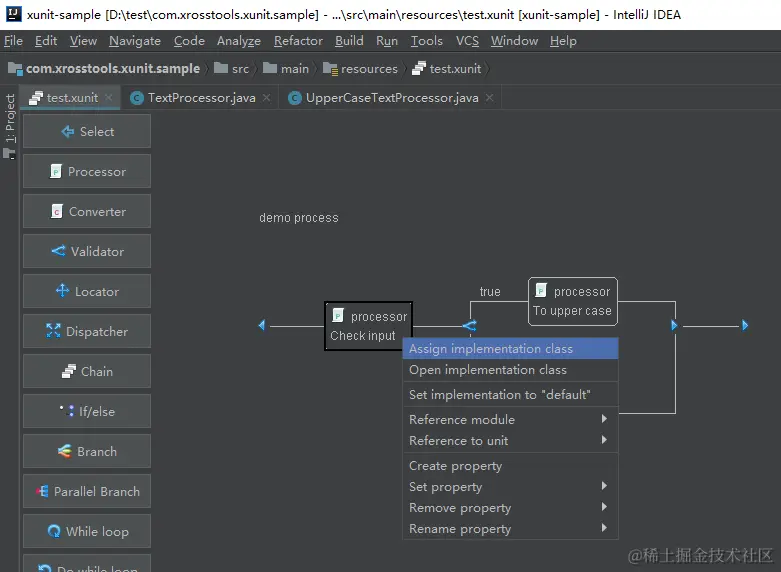Open the Refactor menu
The height and width of the screenshot is (572, 781).
point(298,41)
